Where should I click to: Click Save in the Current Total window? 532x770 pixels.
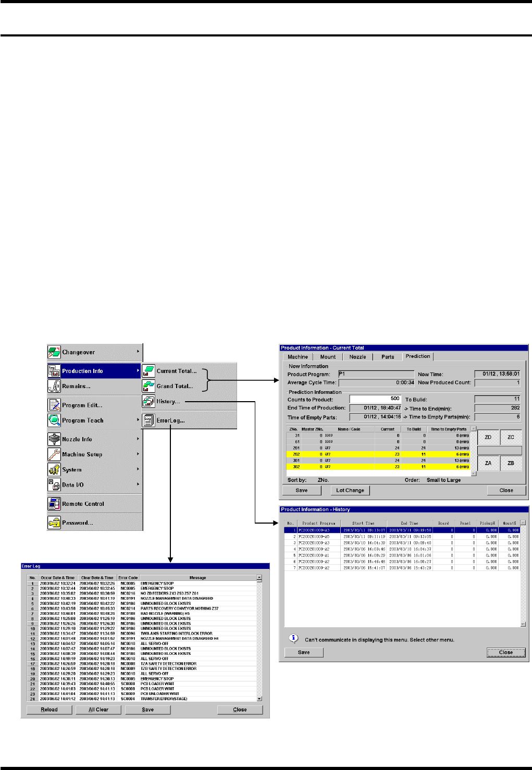302,490
